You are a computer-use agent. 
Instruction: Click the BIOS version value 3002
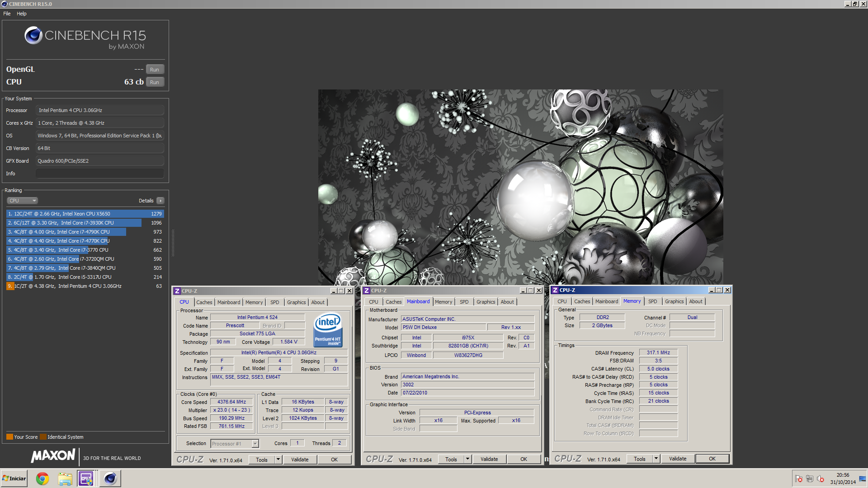[x=467, y=385]
